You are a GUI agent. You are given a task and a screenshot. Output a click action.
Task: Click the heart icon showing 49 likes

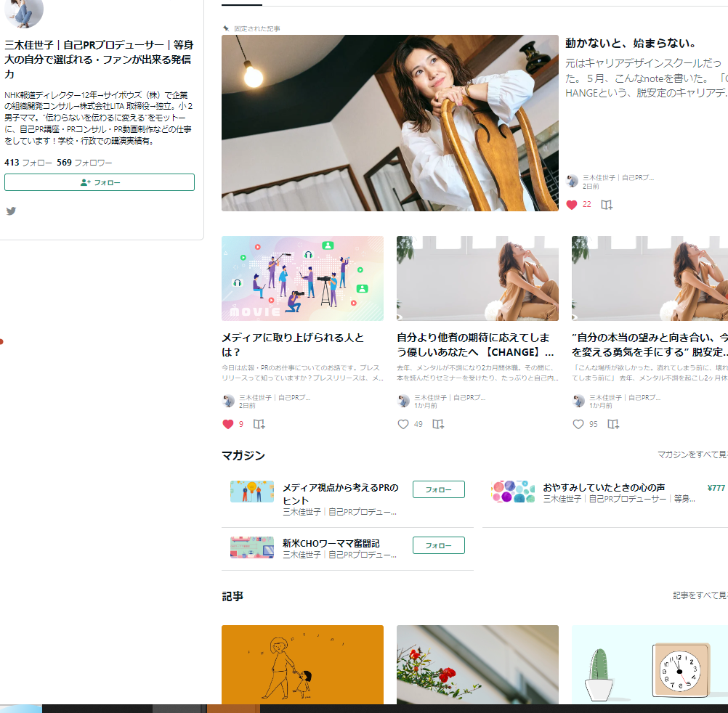click(x=403, y=424)
